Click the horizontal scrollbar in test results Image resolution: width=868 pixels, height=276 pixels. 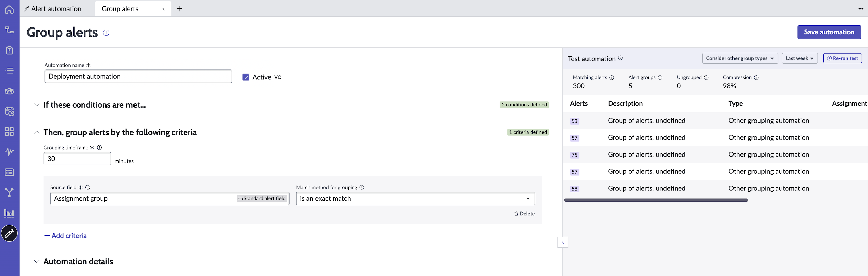(x=656, y=200)
